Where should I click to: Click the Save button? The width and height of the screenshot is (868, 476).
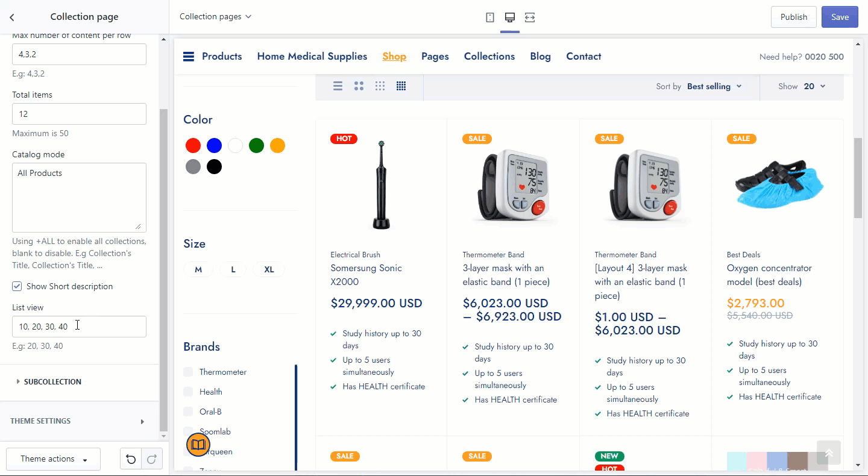click(x=840, y=17)
